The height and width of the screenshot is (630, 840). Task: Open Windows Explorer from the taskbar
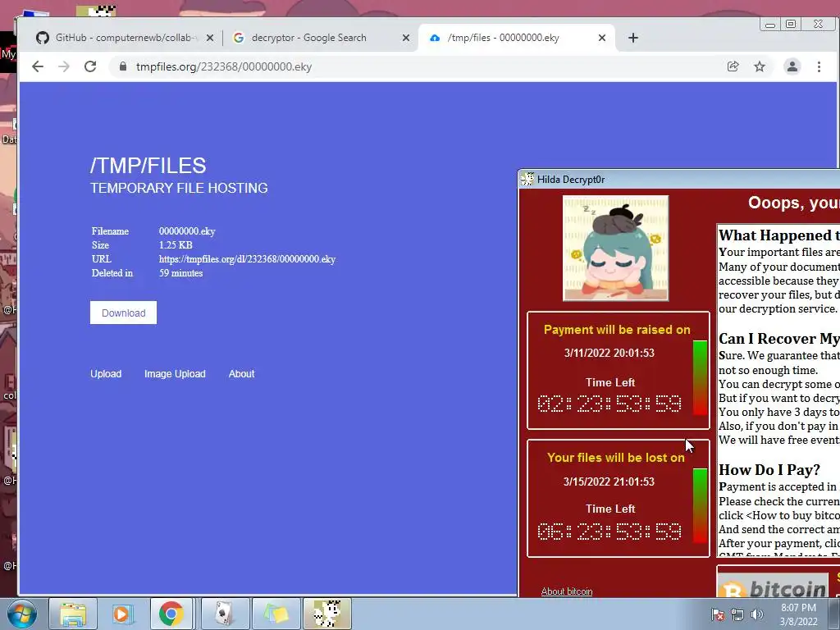click(73, 614)
